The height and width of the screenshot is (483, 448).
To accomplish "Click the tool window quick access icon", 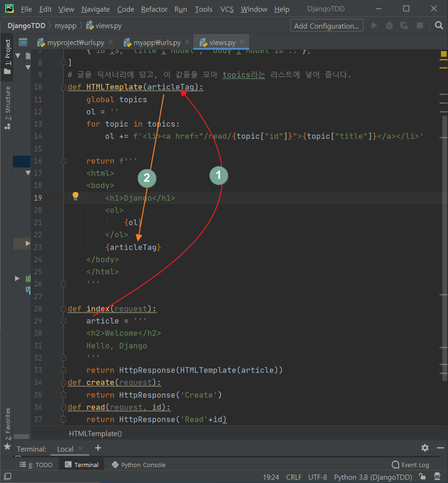I will [8, 476].
